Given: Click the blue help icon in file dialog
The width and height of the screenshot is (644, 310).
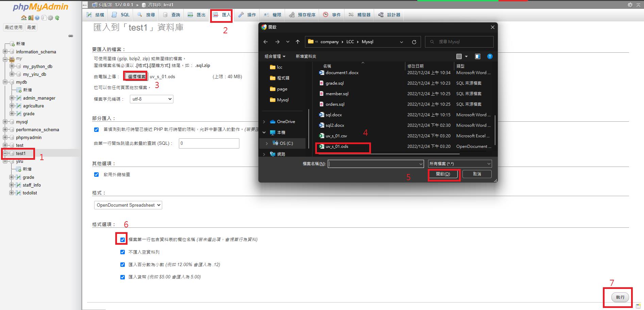Looking at the screenshot, I should click(x=490, y=56).
